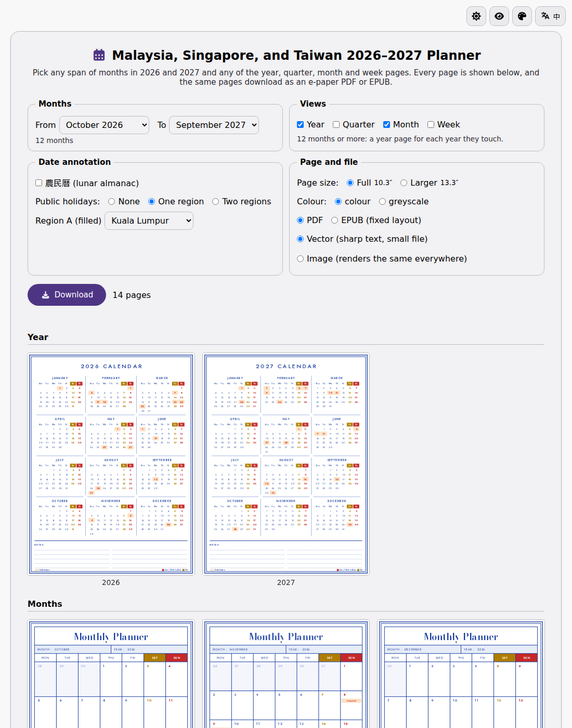Switch colour mode to greyscale
572x728 pixels.
tap(383, 202)
